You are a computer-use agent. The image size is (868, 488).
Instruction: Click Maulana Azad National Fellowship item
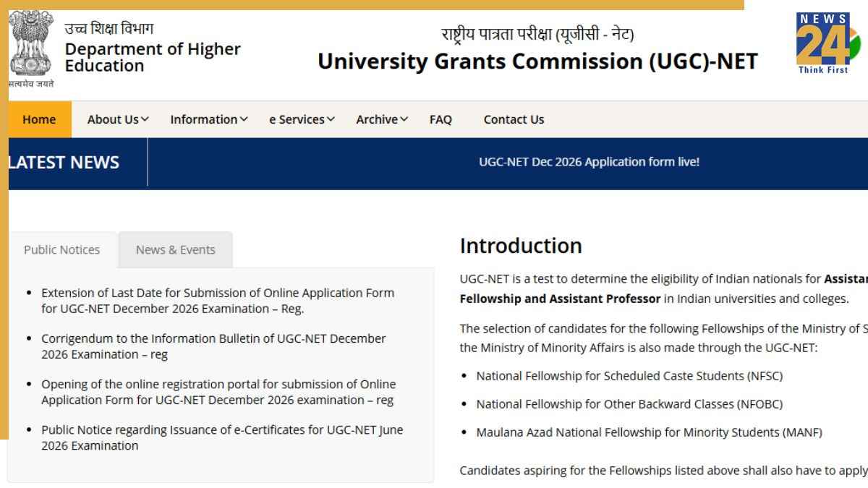pyautogui.click(x=649, y=432)
